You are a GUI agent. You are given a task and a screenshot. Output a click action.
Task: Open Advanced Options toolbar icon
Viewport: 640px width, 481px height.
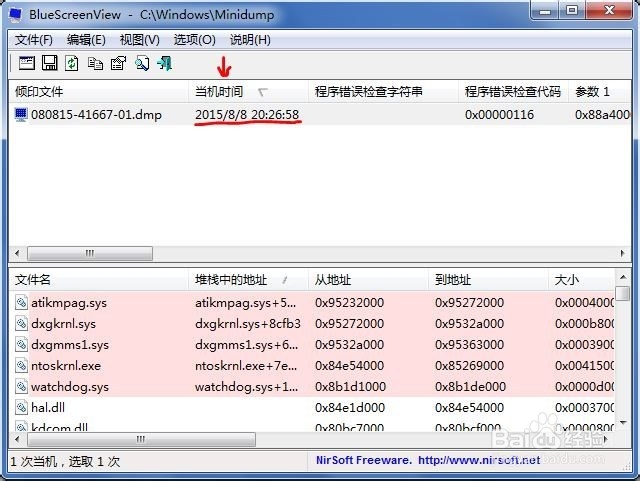point(27,63)
